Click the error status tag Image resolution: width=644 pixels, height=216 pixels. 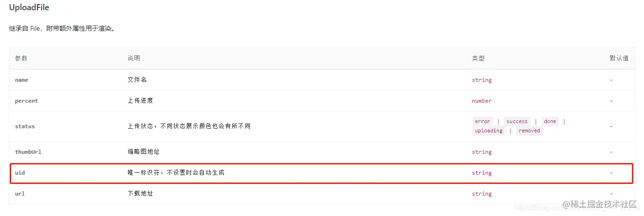point(482,121)
